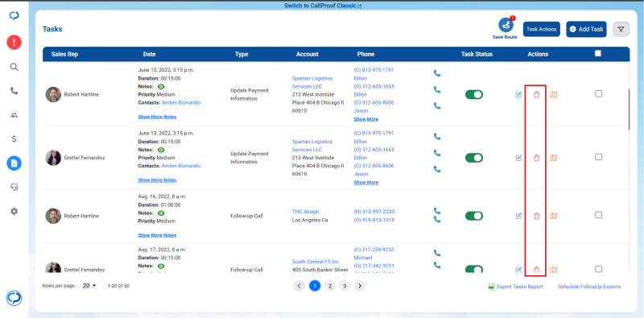
Task: Check the select-all checkbox in table header
Action: click(x=598, y=53)
